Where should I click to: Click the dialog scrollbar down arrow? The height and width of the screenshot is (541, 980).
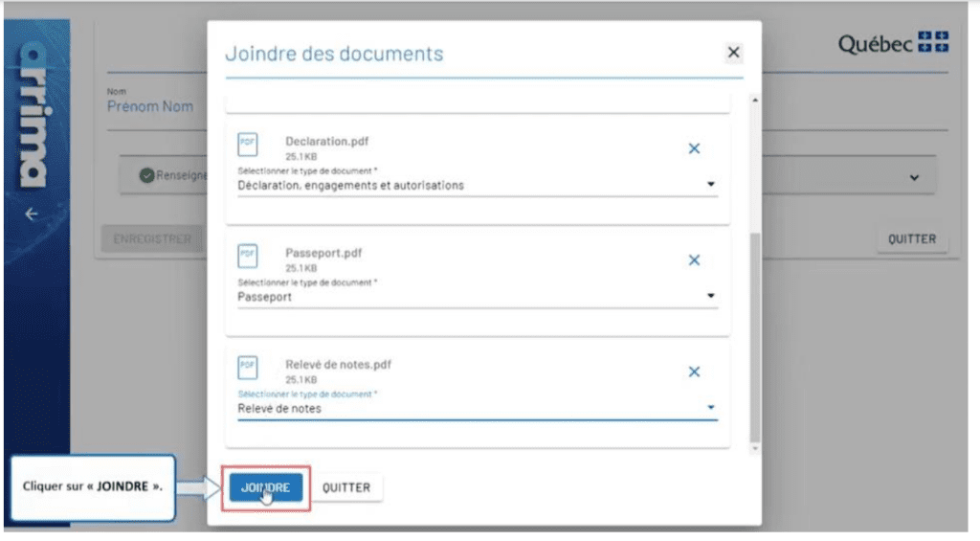[755, 448]
